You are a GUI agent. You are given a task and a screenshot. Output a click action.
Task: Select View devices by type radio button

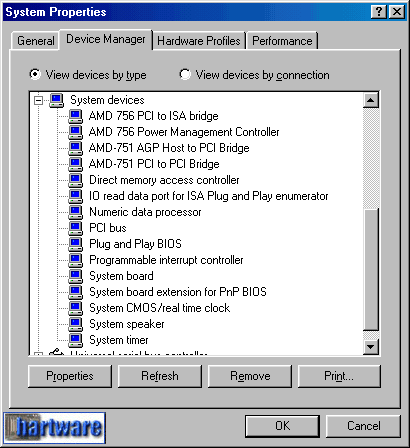click(35, 74)
